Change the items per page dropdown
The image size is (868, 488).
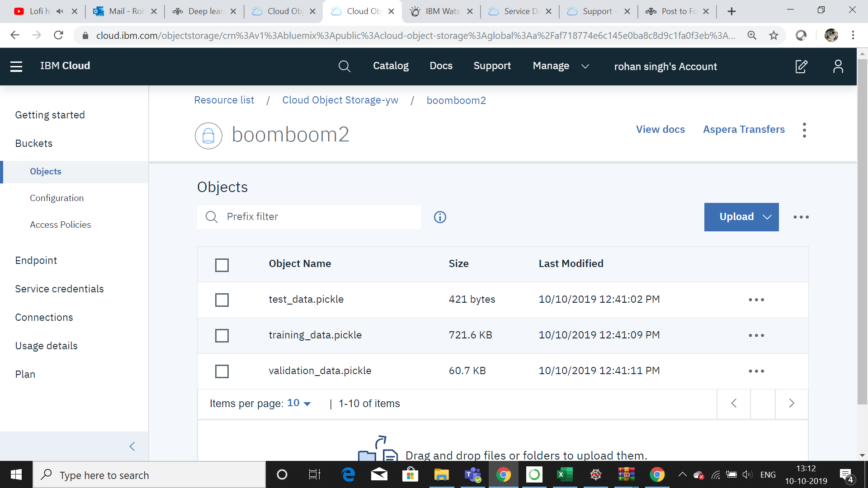click(299, 404)
